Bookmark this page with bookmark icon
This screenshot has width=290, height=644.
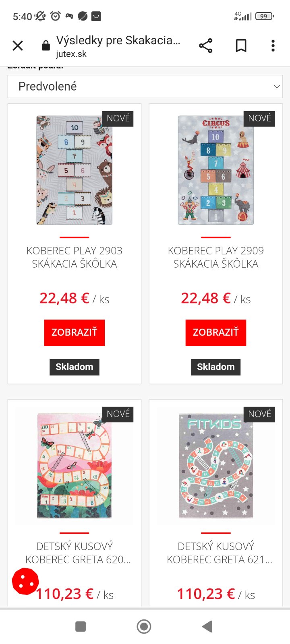click(x=241, y=46)
